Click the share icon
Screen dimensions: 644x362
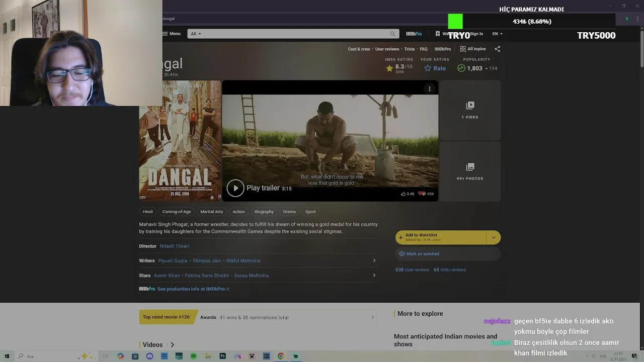click(497, 49)
